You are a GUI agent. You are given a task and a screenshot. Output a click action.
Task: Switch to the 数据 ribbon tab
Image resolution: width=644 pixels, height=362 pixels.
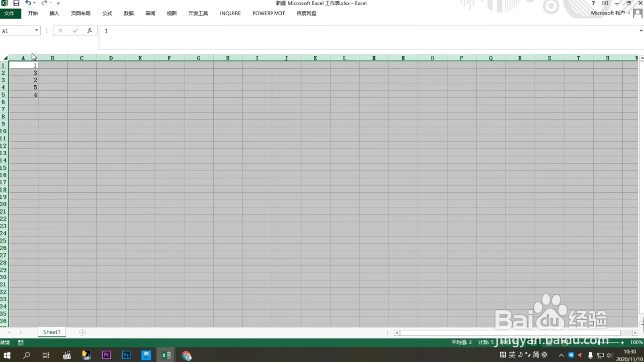[x=128, y=13]
